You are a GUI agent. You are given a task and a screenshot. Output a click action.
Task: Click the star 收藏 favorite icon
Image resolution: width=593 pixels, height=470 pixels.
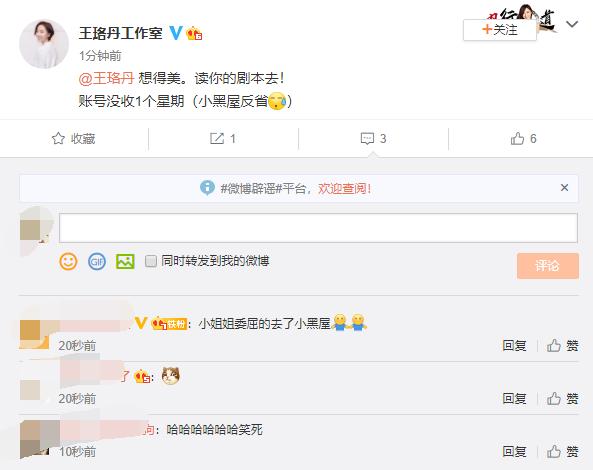[58, 138]
